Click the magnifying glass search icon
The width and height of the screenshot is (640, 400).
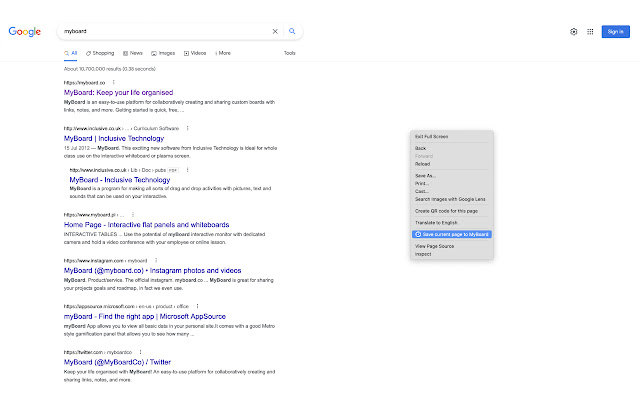tap(292, 32)
